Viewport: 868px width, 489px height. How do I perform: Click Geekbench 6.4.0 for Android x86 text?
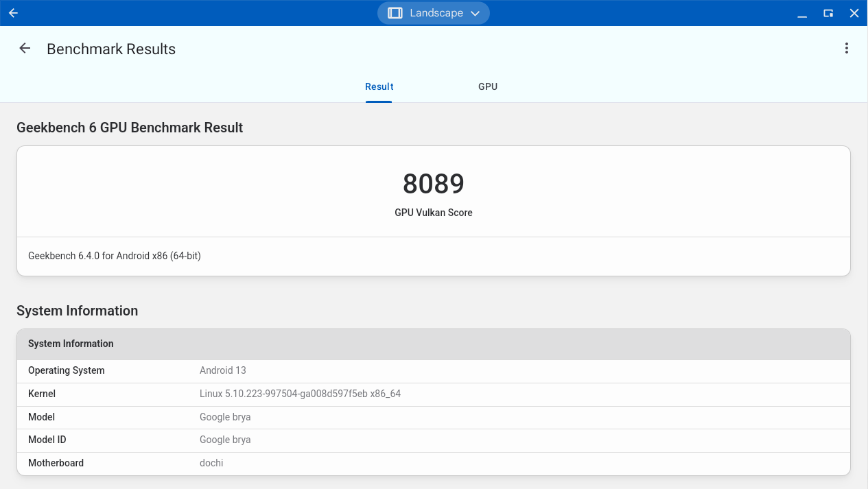[115, 256]
